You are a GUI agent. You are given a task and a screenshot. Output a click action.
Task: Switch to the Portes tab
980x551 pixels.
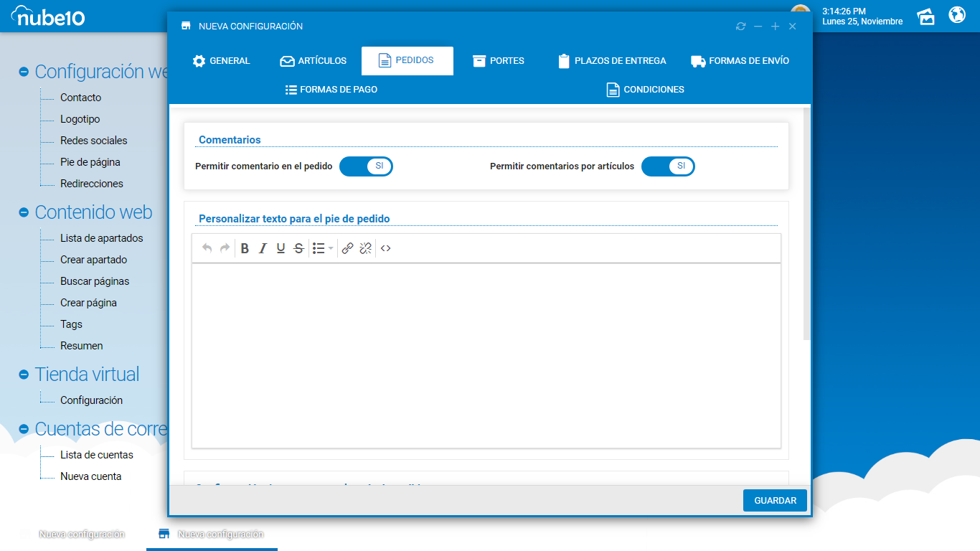pyautogui.click(x=499, y=61)
